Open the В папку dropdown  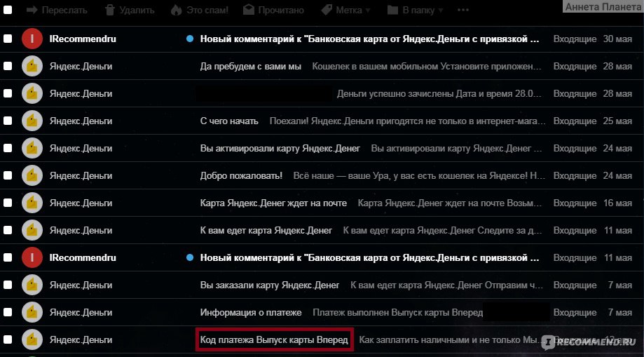pyautogui.click(x=416, y=11)
